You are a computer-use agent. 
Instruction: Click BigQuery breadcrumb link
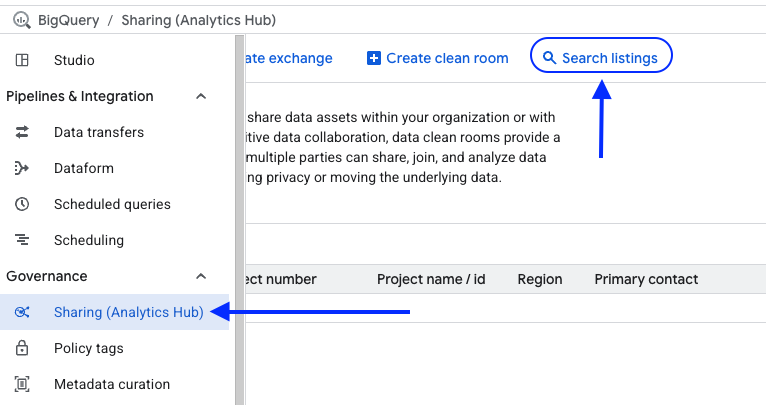[68, 20]
